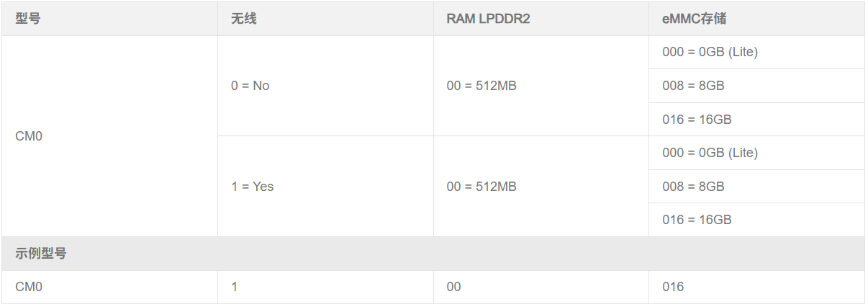Click CM0 in the example model row
Screen dimensions: 868x307
[29, 287]
